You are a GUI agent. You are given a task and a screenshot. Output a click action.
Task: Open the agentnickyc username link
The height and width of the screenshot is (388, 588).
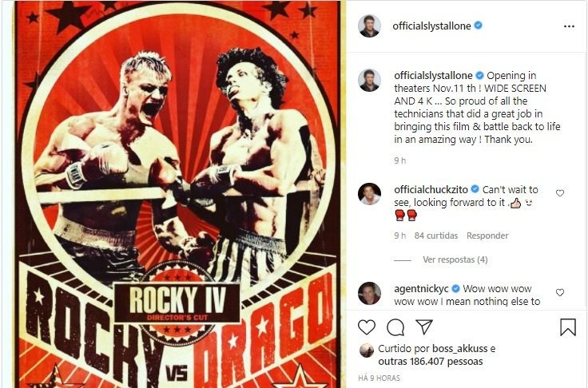(421, 289)
